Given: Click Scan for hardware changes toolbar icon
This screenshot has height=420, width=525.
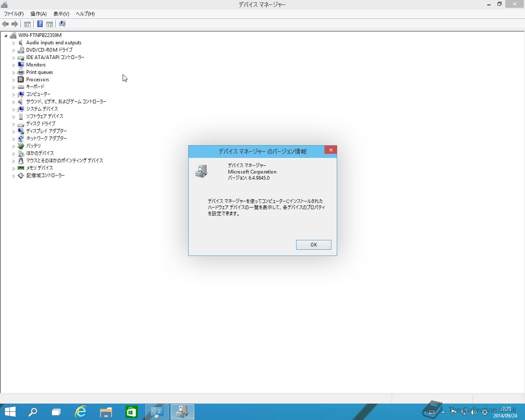Looking at the screenshot, I should (62, 24).
